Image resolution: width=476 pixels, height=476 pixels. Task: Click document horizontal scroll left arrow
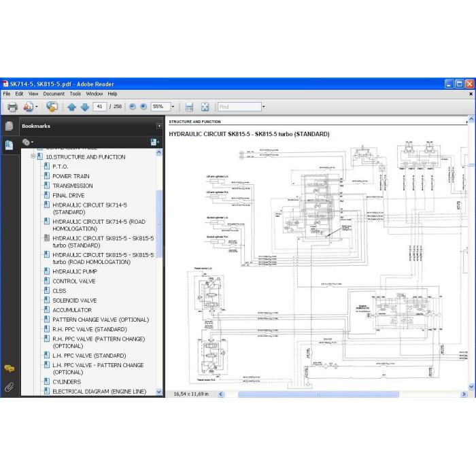click(x=221, y=394)
